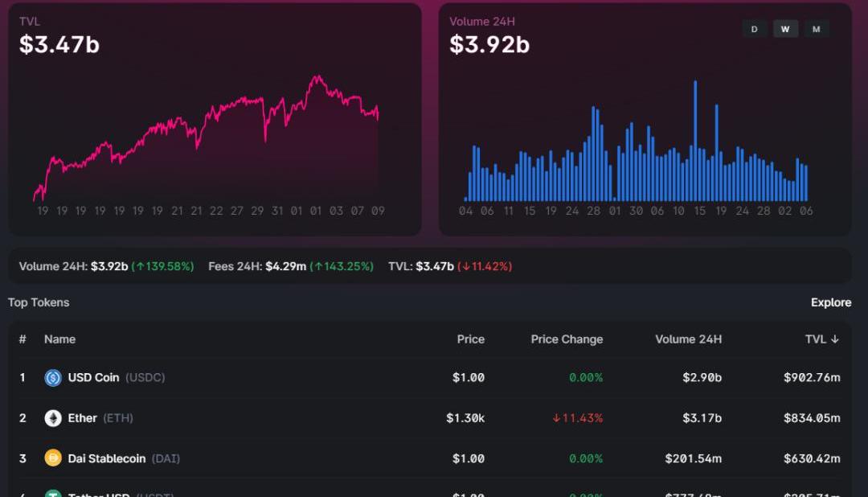Sort tokens by TVL column header
Viewport: 868px width, 497px height.
821,339
